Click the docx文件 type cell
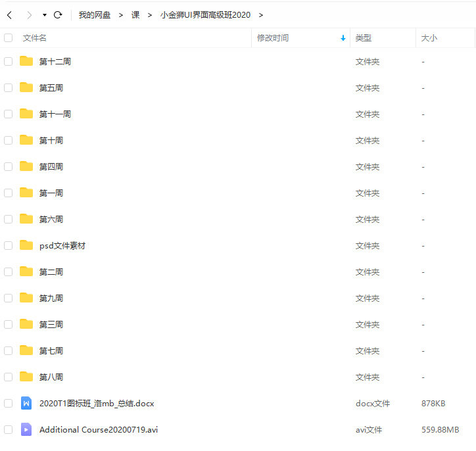 click(373, 404)
